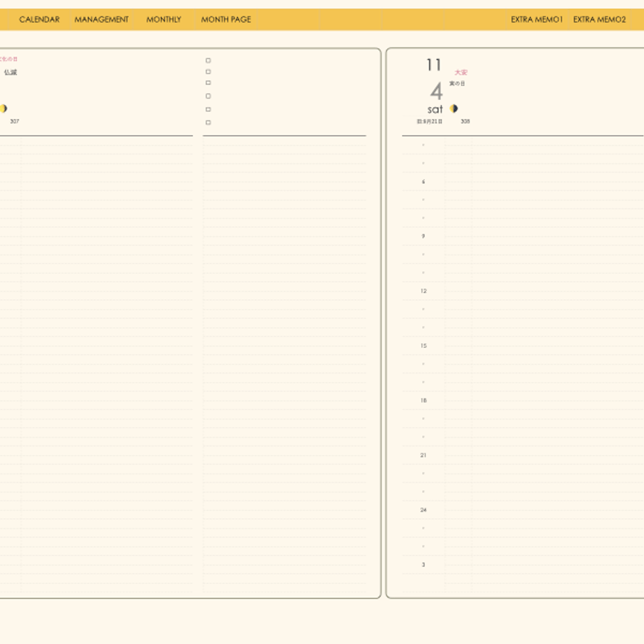Click the 9 hour marker on the timeline
The image size is (644, 644).
tap(423, 236)
